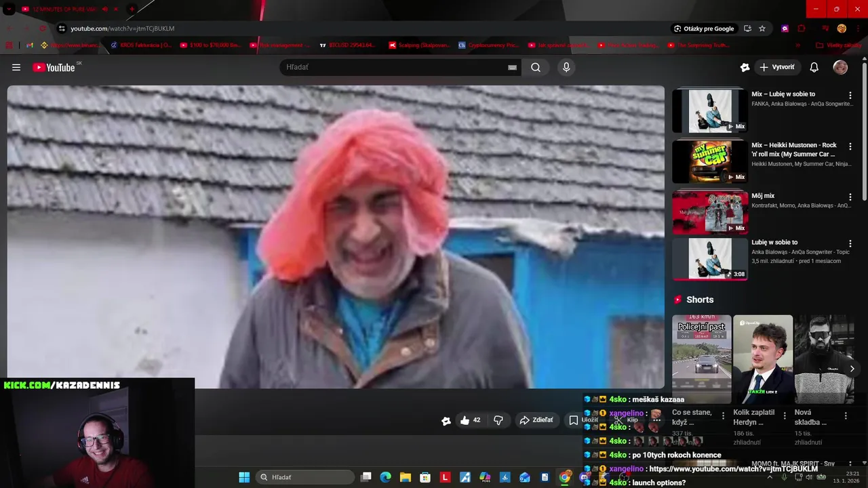The width and height of the screenshot is (868, 488).
Task: Open a new browser tab
Action: tap(132, 9)
